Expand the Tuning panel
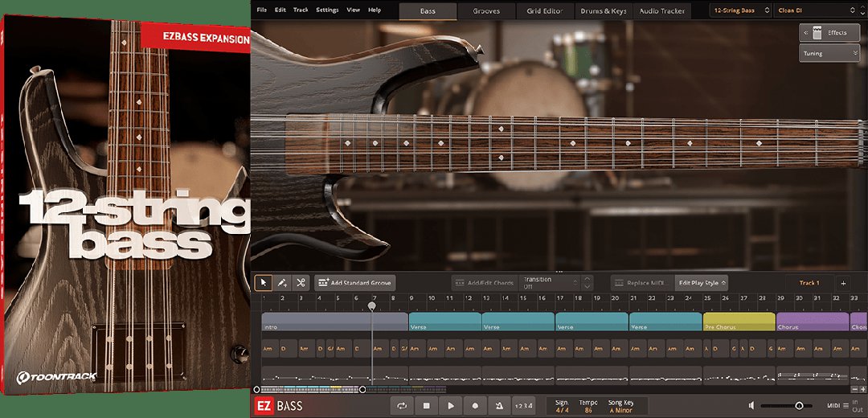 pos(829,53)
